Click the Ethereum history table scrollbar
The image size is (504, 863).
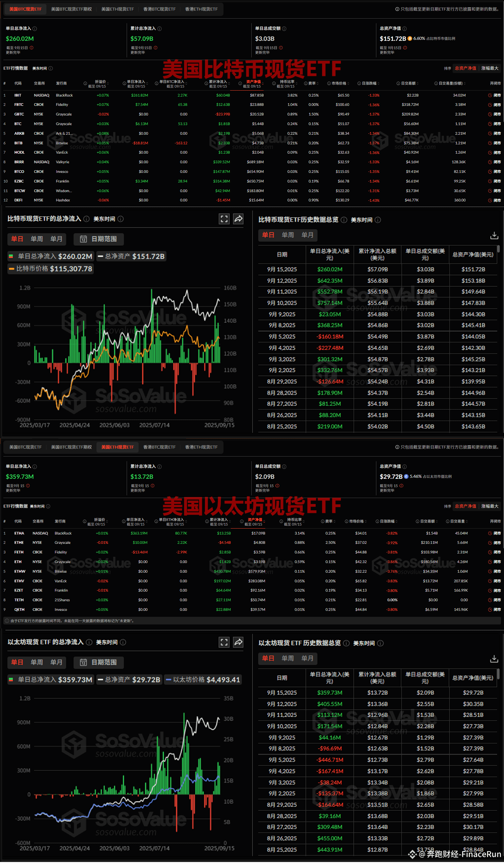[x=498, y=674]
